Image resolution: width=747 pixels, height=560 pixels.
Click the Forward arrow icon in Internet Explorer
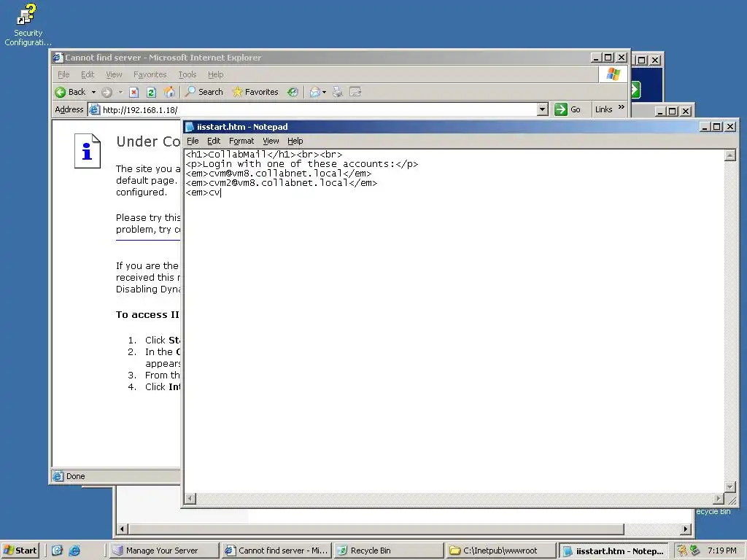pos(107,92)
